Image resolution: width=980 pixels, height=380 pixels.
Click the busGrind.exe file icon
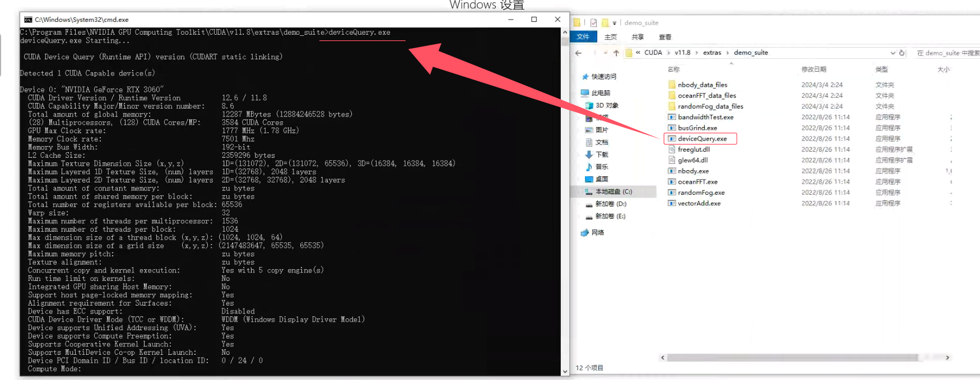(672, 128)
